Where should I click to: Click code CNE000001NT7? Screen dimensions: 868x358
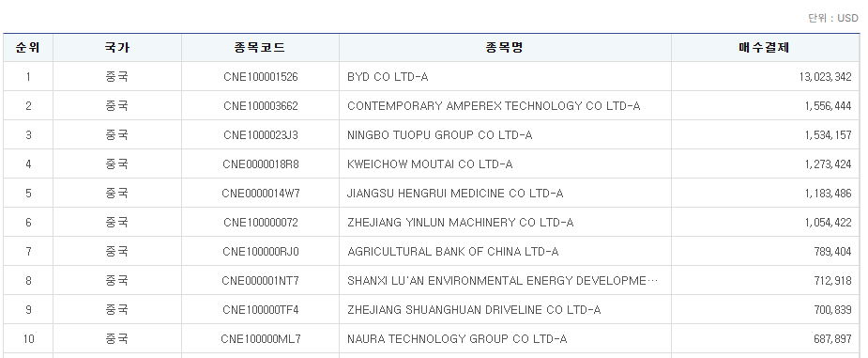click(260, 281)
